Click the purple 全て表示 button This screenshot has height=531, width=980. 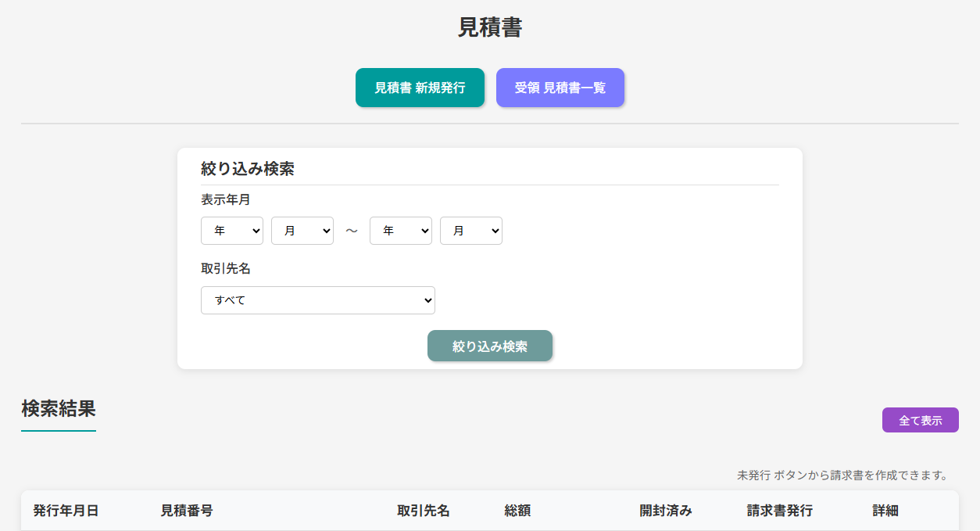click(920, 420)
